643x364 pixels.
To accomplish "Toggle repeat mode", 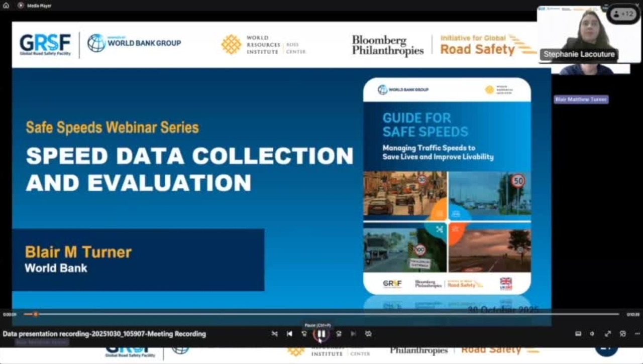I will pyautogui.click(x=368, y=334).
